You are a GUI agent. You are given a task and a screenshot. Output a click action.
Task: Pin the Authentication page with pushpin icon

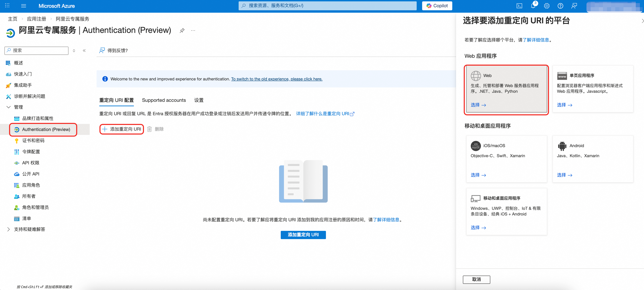(x=182, y=31)
